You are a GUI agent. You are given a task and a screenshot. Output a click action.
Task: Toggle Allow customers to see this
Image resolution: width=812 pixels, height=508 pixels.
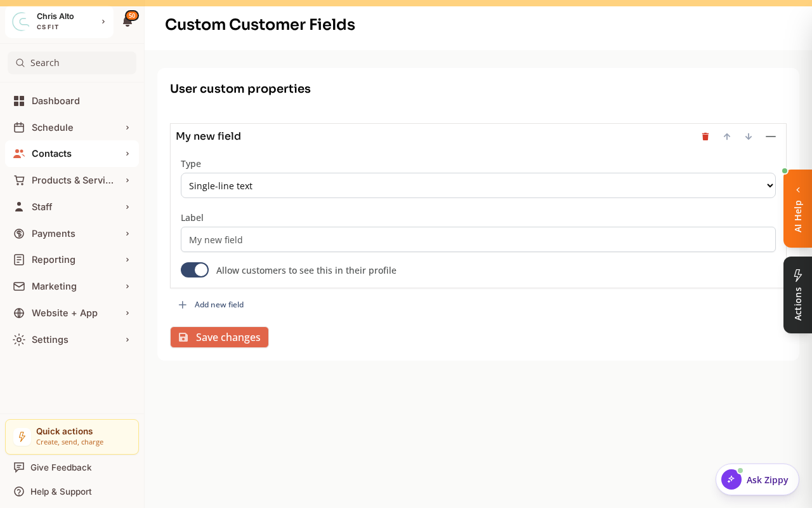pos(195,270)
